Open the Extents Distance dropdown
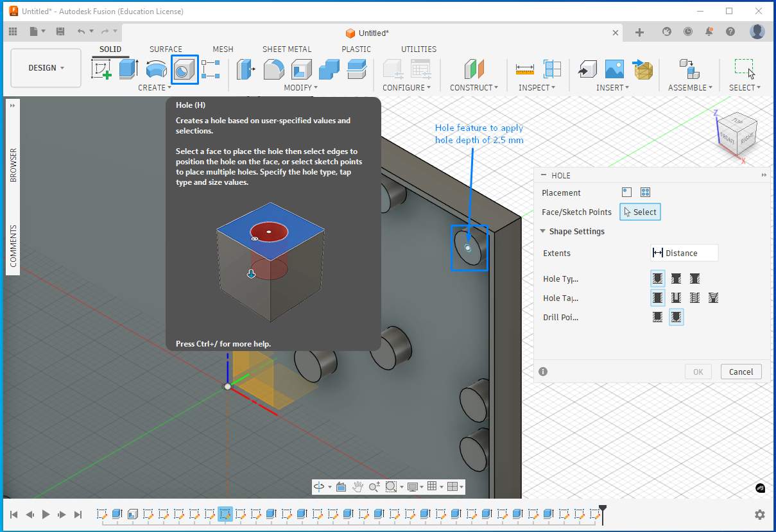The width and height of the screenshot is (776, 532). click(684, 253)
